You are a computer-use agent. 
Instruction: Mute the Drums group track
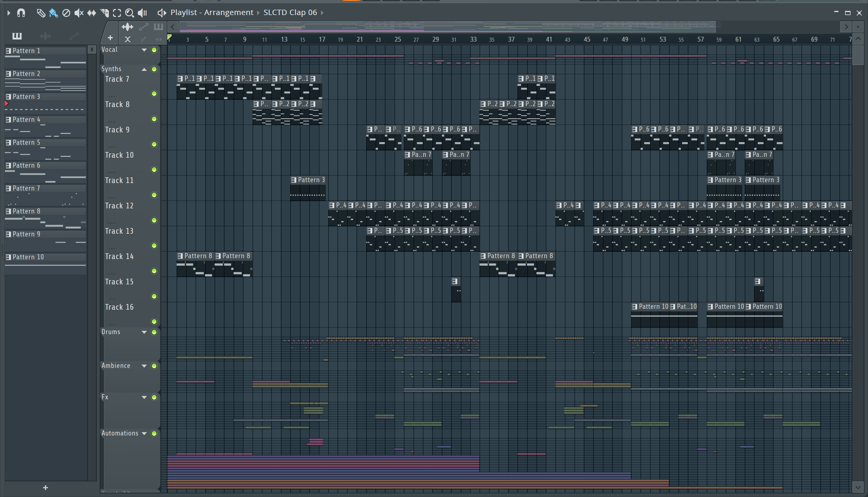click(x=154, y=332)
